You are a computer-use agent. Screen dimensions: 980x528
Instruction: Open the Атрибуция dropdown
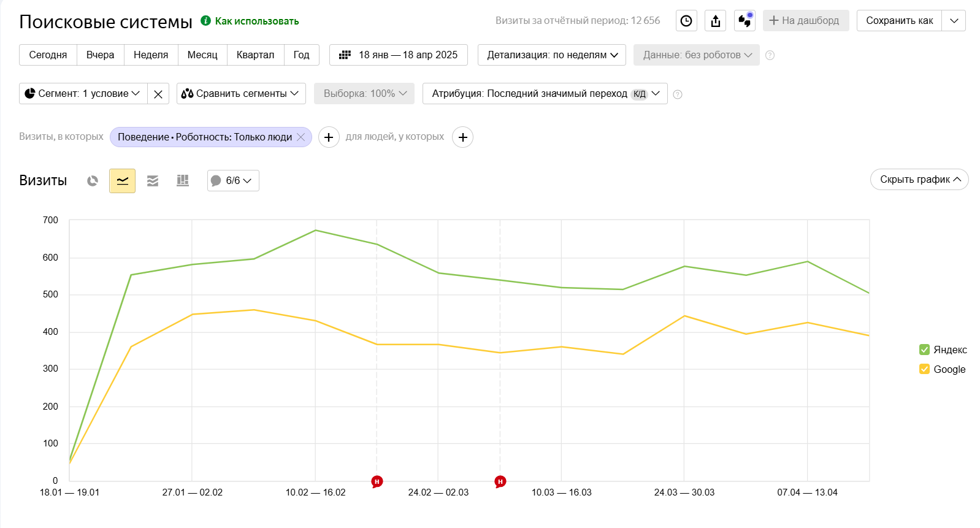(545, 94)
